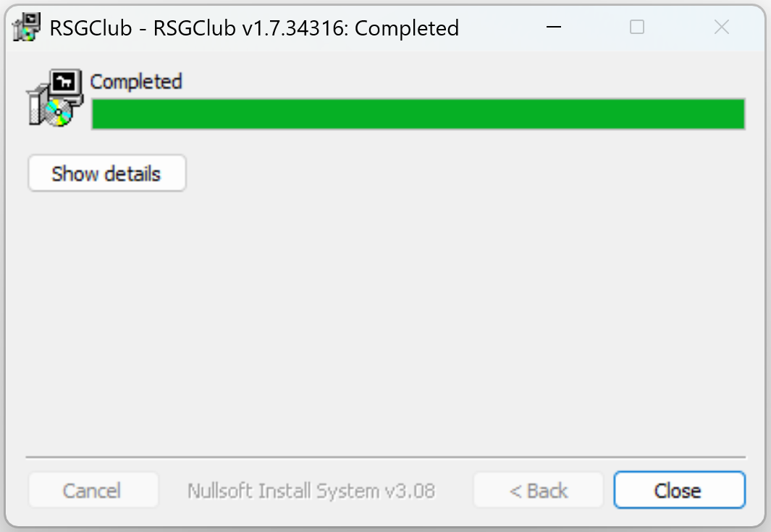Dismiss installer with the title bar X
This screenshot has width=771, height=532.
point(721,27)
